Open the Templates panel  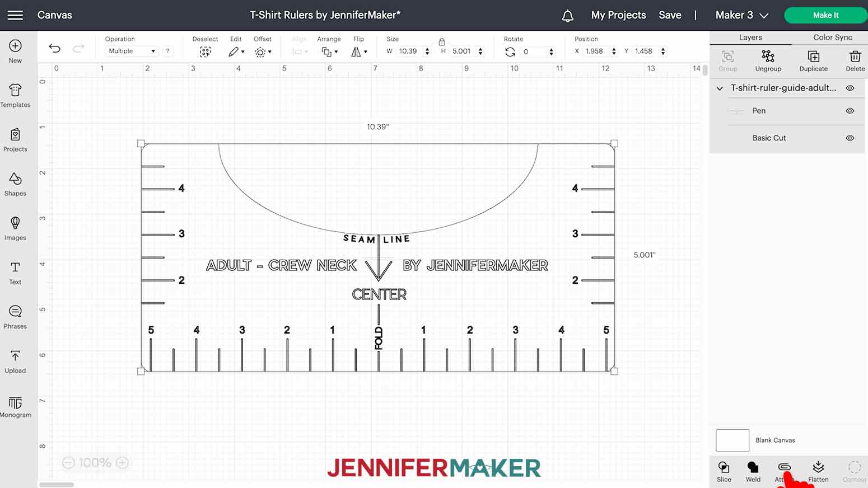15,96
